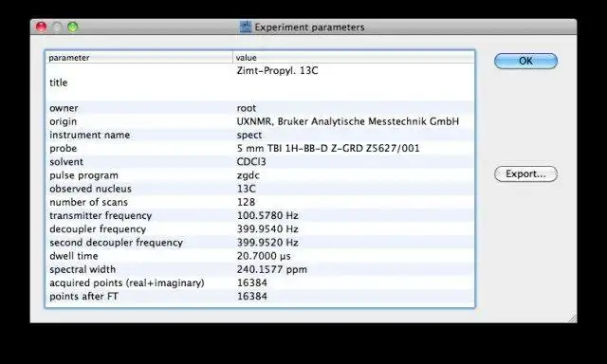Zoom window with the green button
607x364 pixels.
(x=73, y=27)
